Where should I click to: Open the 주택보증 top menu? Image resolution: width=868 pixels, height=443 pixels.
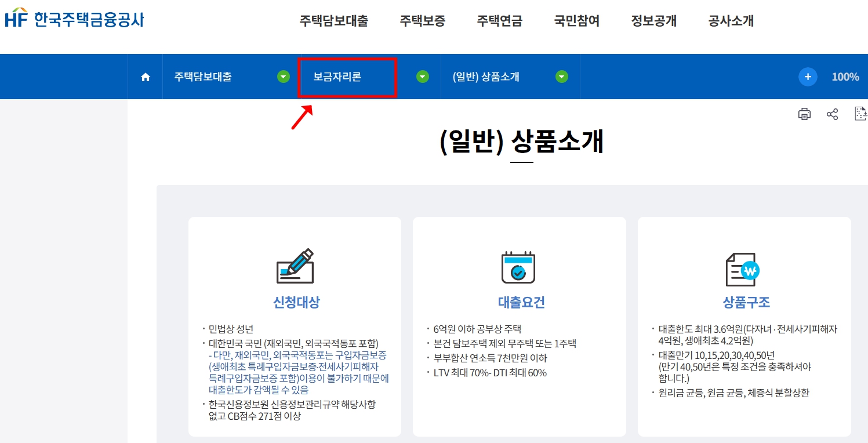click(x=422, y=21)
